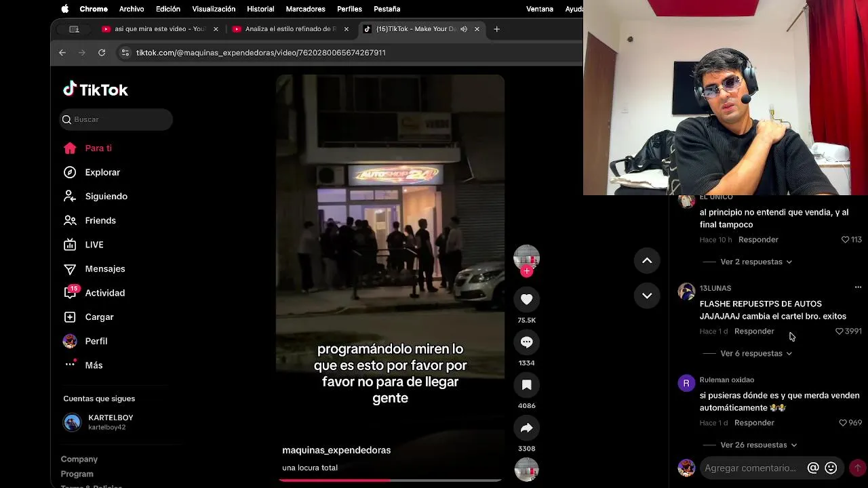The height and width of the screenshot is (488, 868).
Task: Open Actividad notifications
Action: point(94,293)
